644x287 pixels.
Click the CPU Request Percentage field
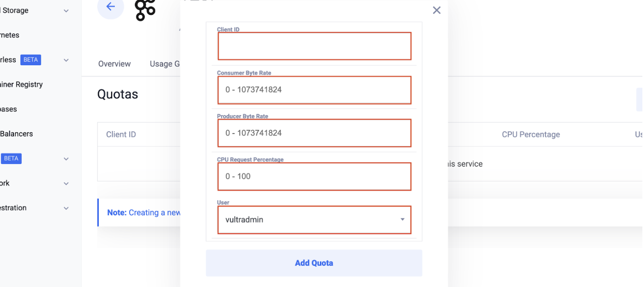[x=314, y=176]
